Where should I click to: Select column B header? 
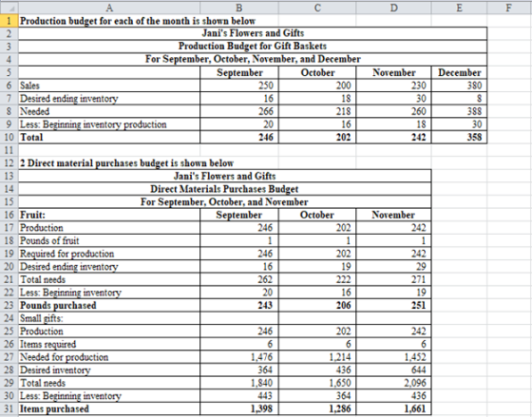(239, 8)
